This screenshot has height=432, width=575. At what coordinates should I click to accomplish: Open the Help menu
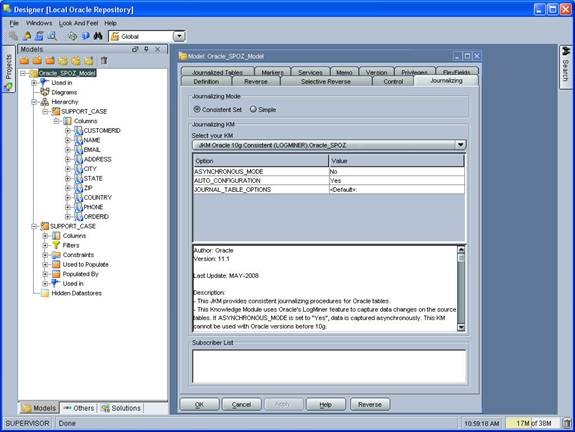110,23
